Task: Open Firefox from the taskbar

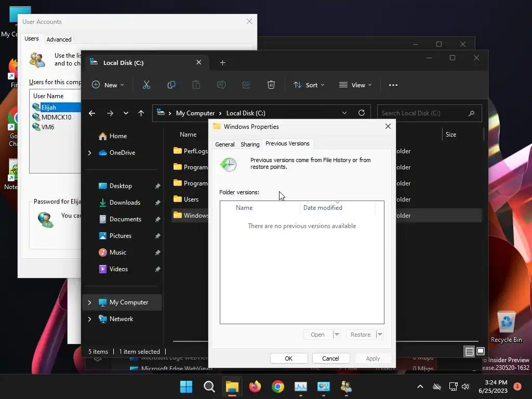Action: pyautogui.click(x=255, y=387)
